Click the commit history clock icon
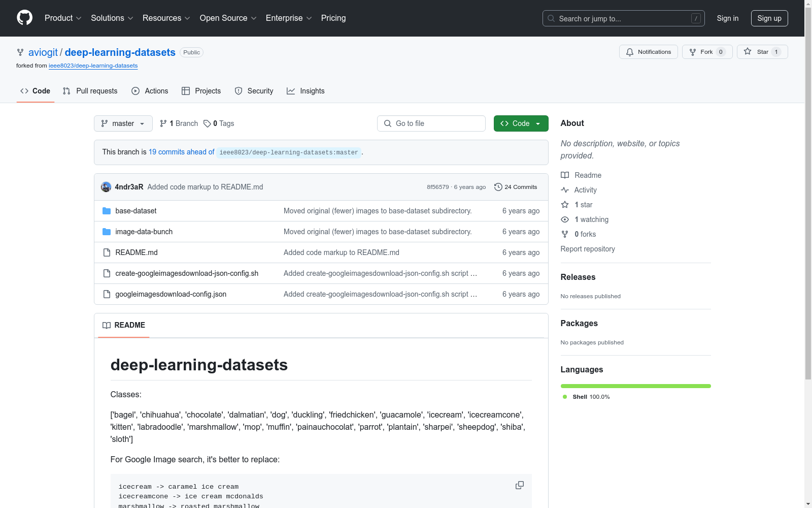812x508 pixels. pos(498,187)
